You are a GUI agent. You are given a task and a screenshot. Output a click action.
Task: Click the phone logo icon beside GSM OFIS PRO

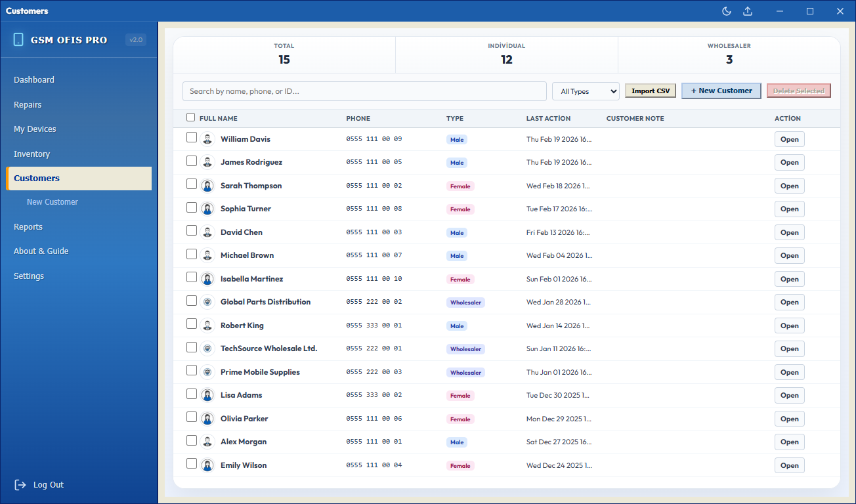(18, 39)
